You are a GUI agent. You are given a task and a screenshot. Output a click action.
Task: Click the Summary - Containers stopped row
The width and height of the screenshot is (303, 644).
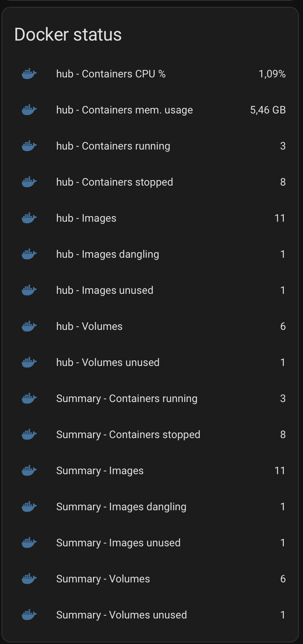(x=128, y=434)
